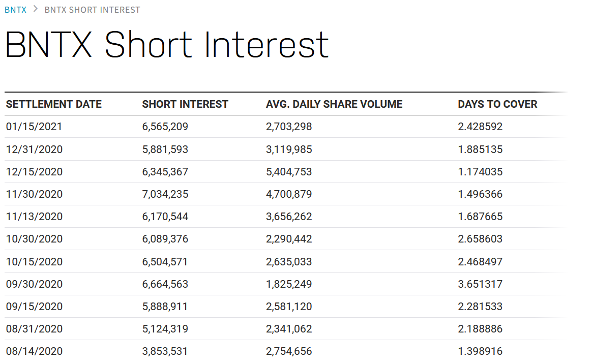Click BNTX SHORT INTEREST breadcrumb text
The height and width of the screenshot is (364, 592).
92,10
